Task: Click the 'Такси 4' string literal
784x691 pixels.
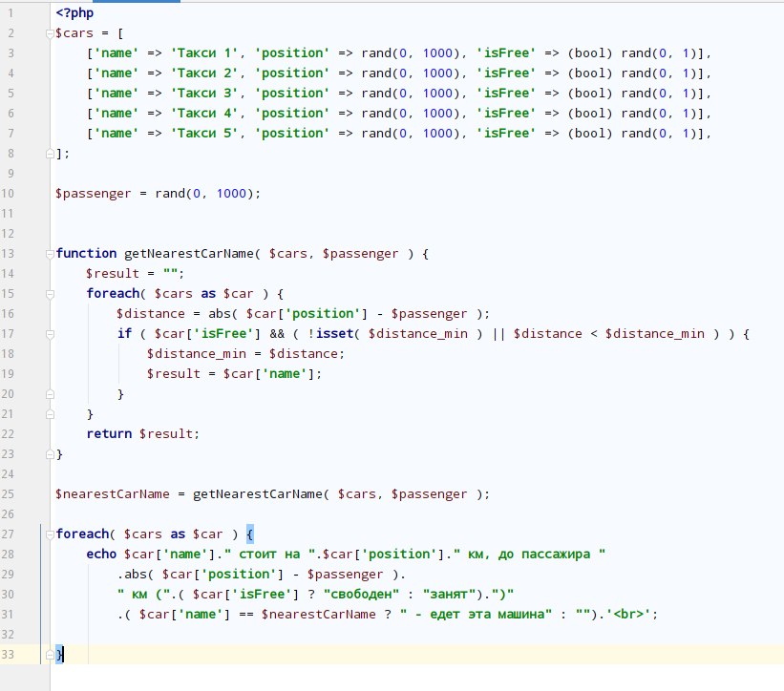Action: click(x=204, y=114)
